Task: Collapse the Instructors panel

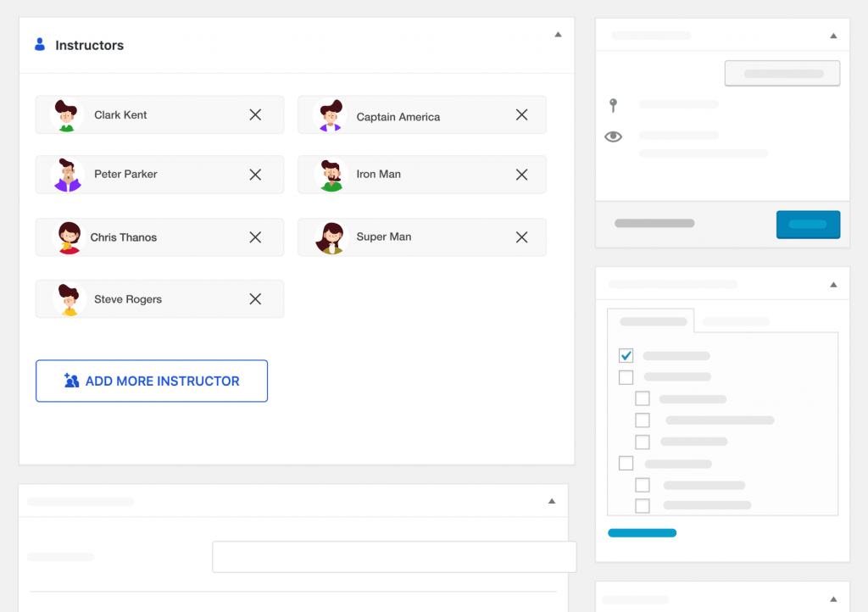Action: pos(558,35)
